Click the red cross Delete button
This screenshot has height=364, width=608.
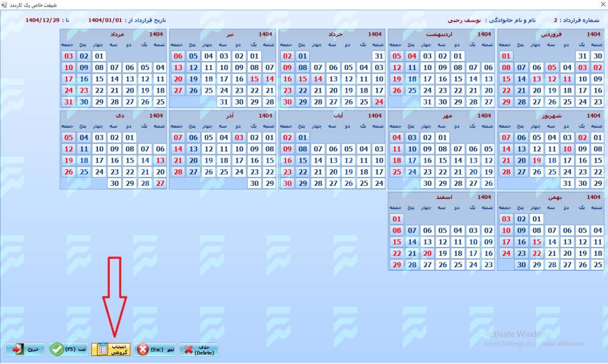188,350
